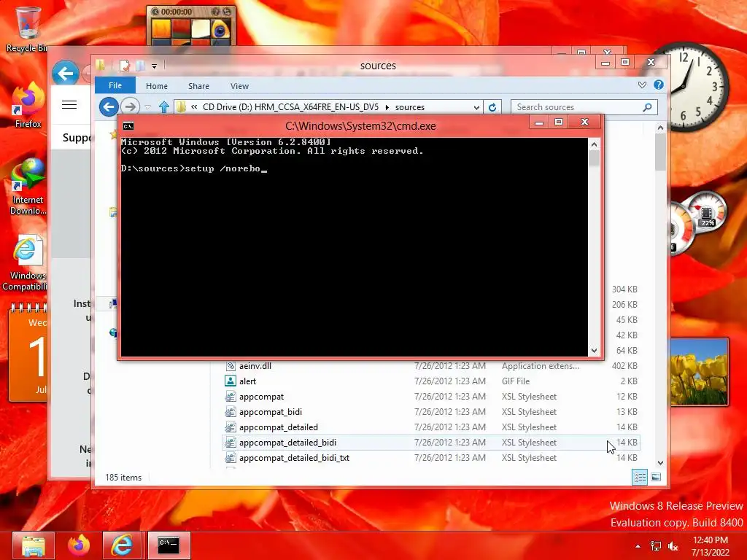Open Quick Access Toolbar customize dropdown

[x=155, y=66]
